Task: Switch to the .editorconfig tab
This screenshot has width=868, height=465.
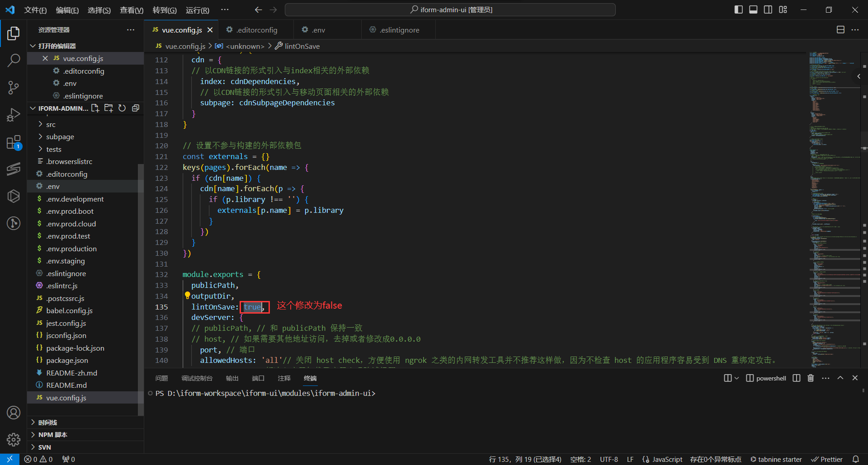Action: tap(256, 30)
